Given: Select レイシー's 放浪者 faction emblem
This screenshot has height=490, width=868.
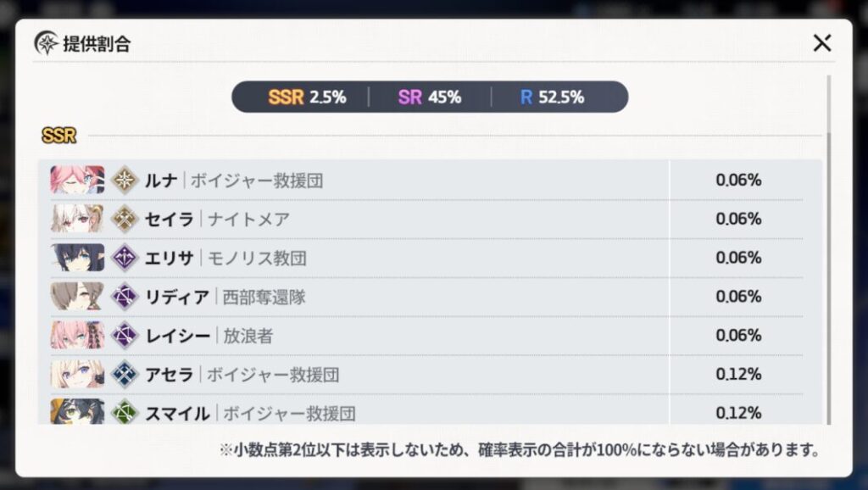Looking at the screenshot, I should pyautogui.click(x=124, y=336).
